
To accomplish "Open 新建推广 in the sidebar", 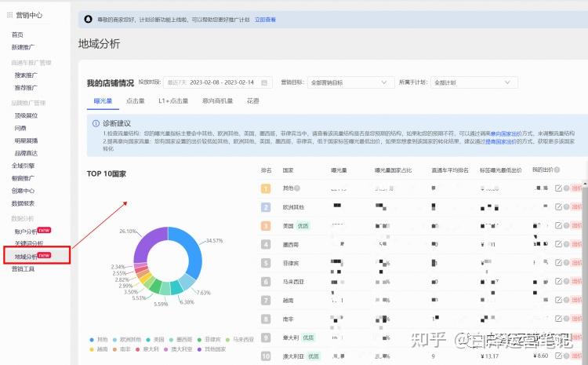I will point(24,47).
